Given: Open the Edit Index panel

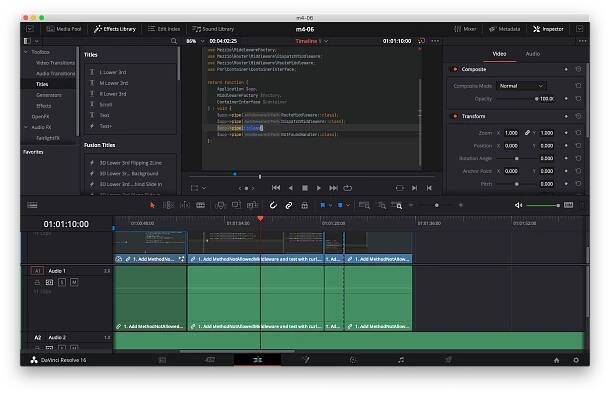Looking at the screenshot, I should tap(164, 29).
